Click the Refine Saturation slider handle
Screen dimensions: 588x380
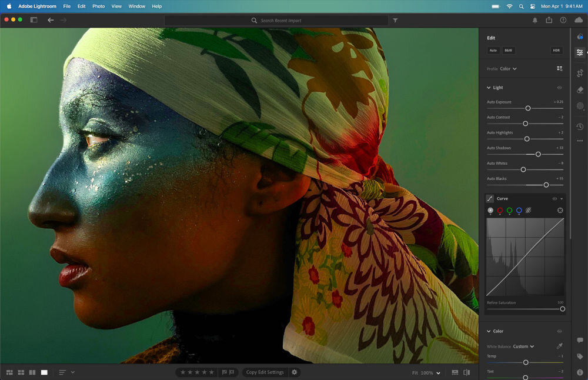(x=563, y=308)
